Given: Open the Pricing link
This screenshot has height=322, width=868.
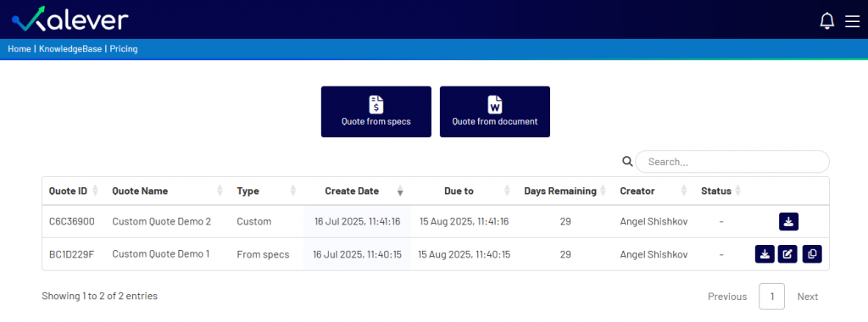Looking at the screenshot, I should 124,48.
